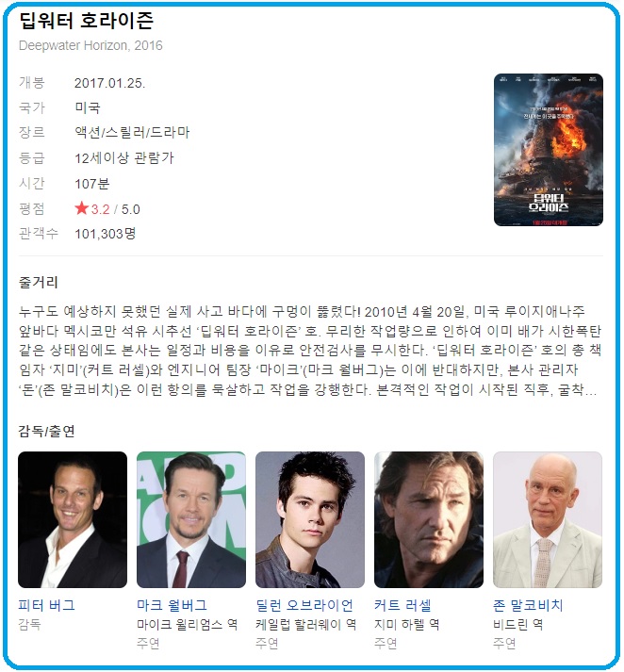Image resolution: width=624 pixels, height=672 pixels.
Task: Click the 2017.01.25. release date
Action: tap(109, 83)
